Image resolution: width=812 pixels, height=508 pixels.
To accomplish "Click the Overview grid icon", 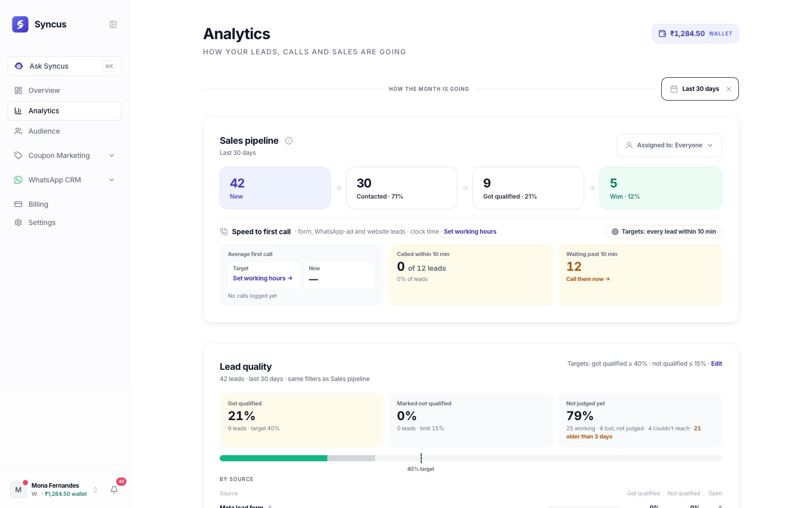I will [x=18, y=90].
